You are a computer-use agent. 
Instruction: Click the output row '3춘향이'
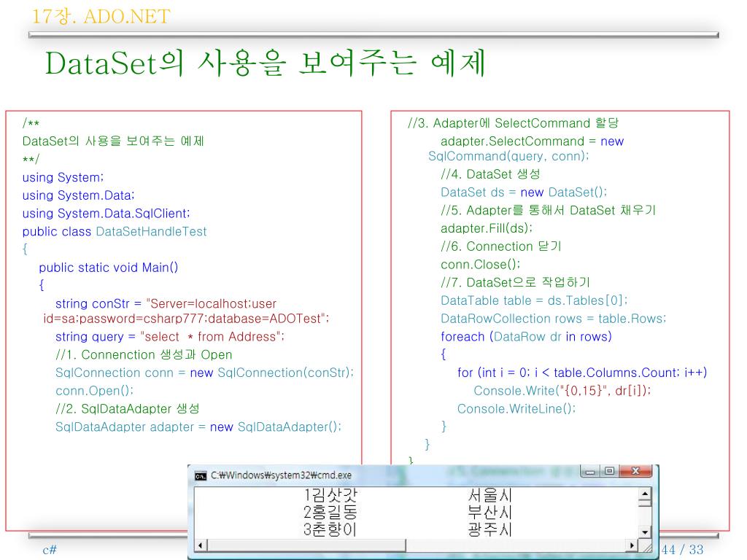point(330,529)
